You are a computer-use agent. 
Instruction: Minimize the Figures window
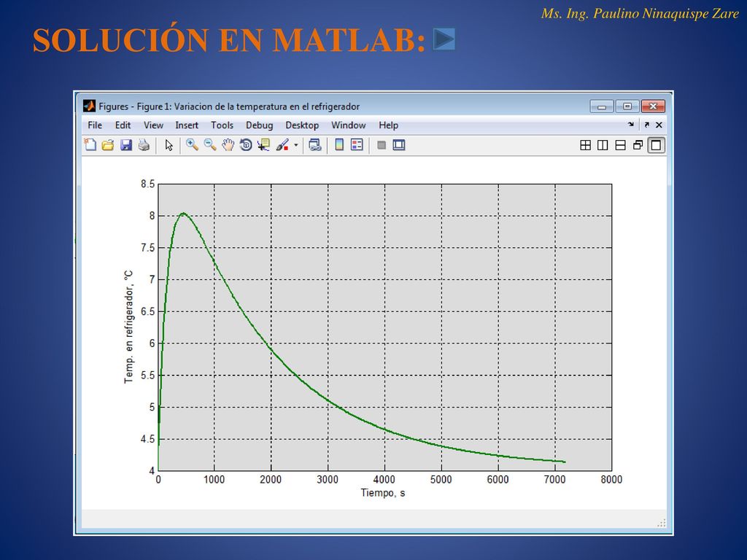tap(602, 106)
